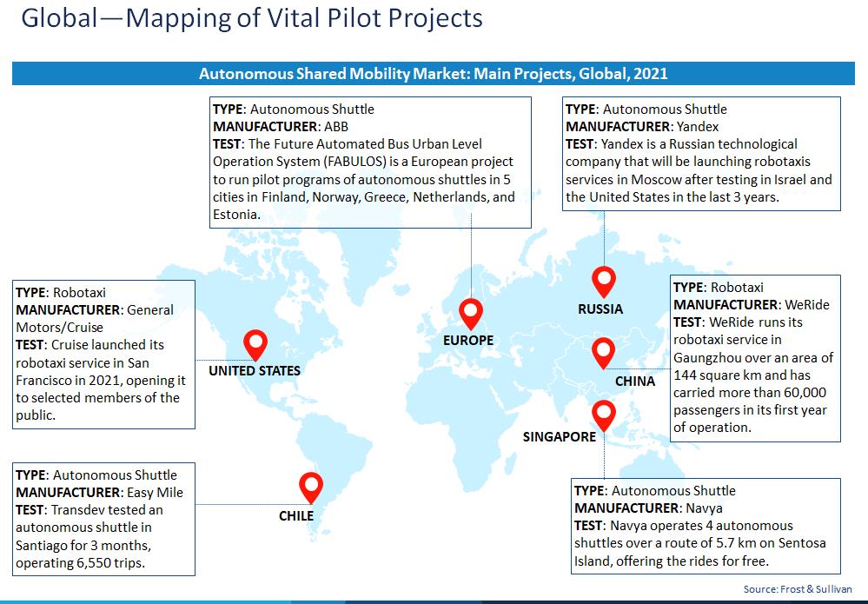Click the text 'MANUFACTURER: Yandex'

point(642,127)
